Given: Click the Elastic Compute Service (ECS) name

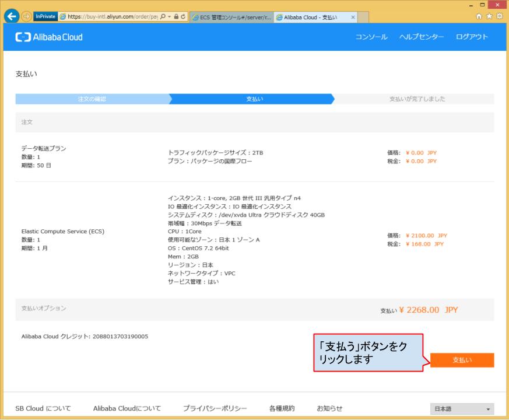Looking at the screenshot, I should [63, 231].
